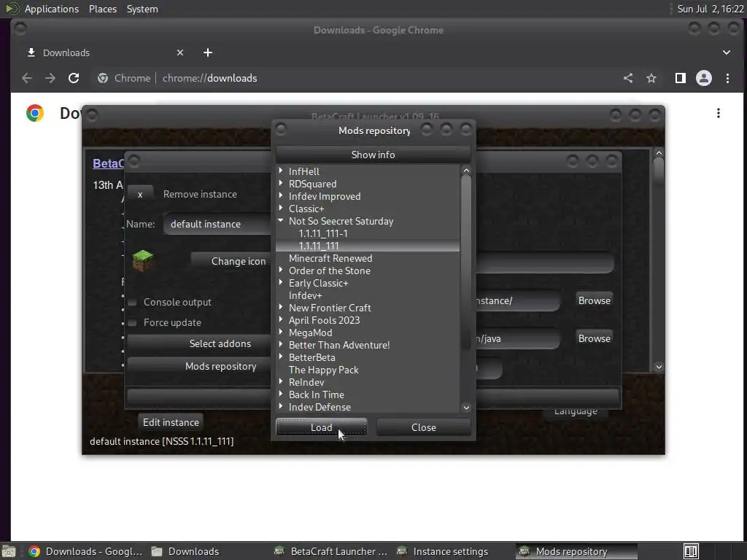Reload the Chrome downloads page
Viewport: 747px width, 560px height.
click(x=74, y=78)
